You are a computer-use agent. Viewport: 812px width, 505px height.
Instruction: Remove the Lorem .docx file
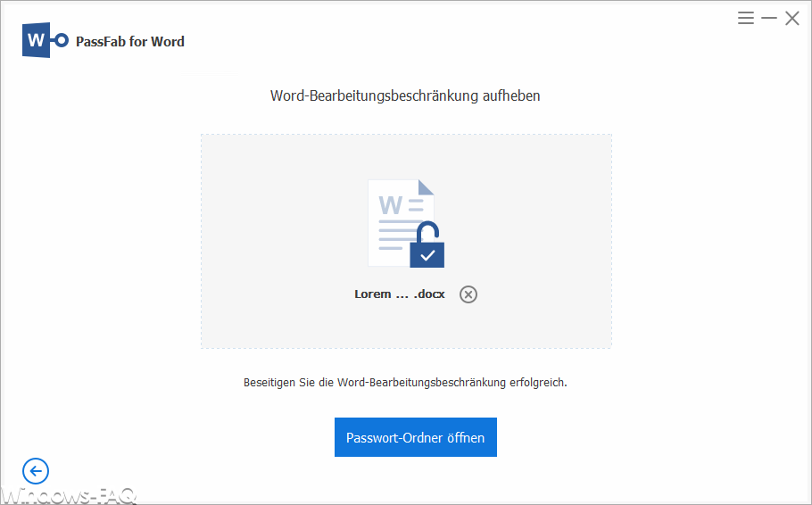(468, 294)
